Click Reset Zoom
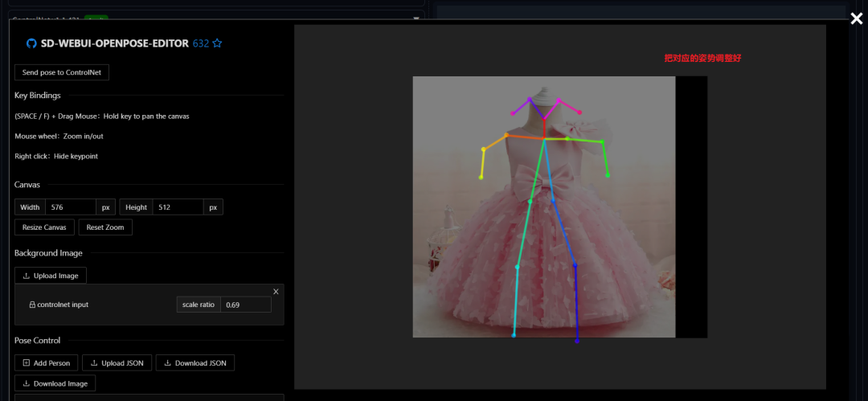Image resolution: width=868 pixels, height=401 pixels. 105,227
